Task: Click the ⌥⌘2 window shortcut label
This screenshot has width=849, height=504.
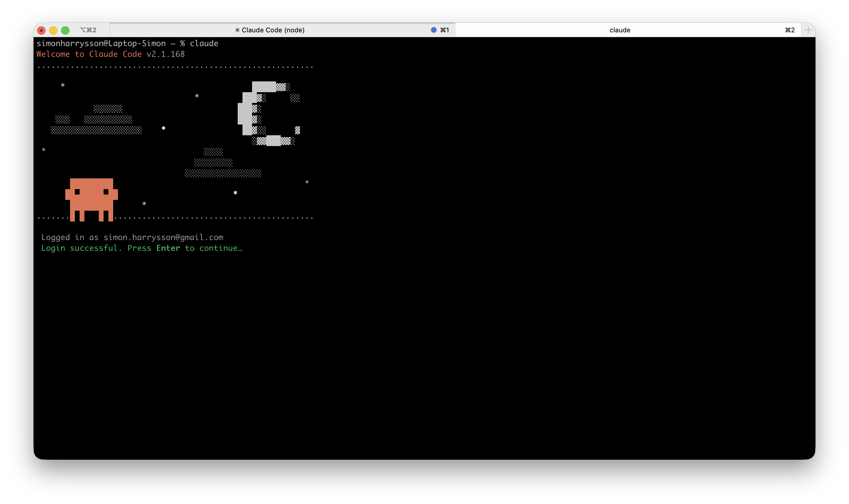Action: [88, 30]
